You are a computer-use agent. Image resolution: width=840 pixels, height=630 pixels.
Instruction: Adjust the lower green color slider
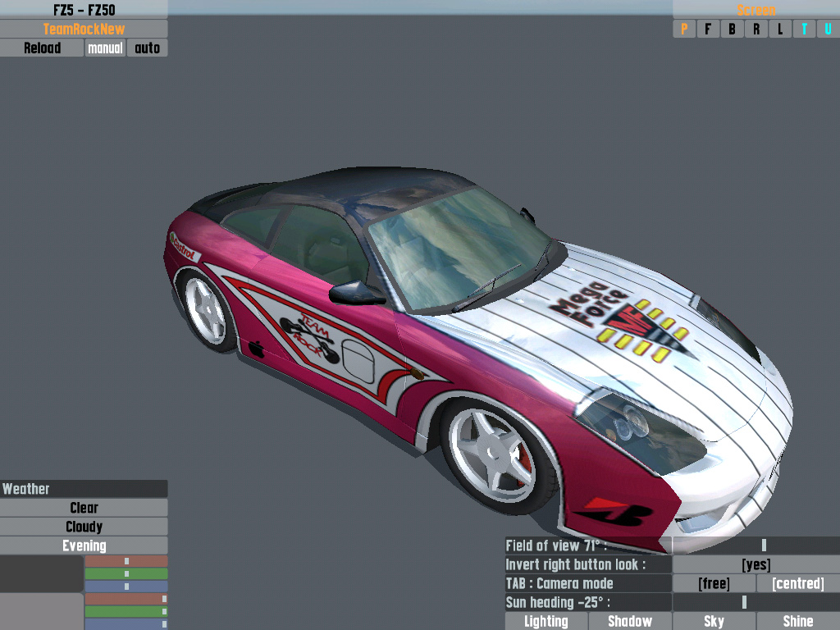(x=126, y=611)
